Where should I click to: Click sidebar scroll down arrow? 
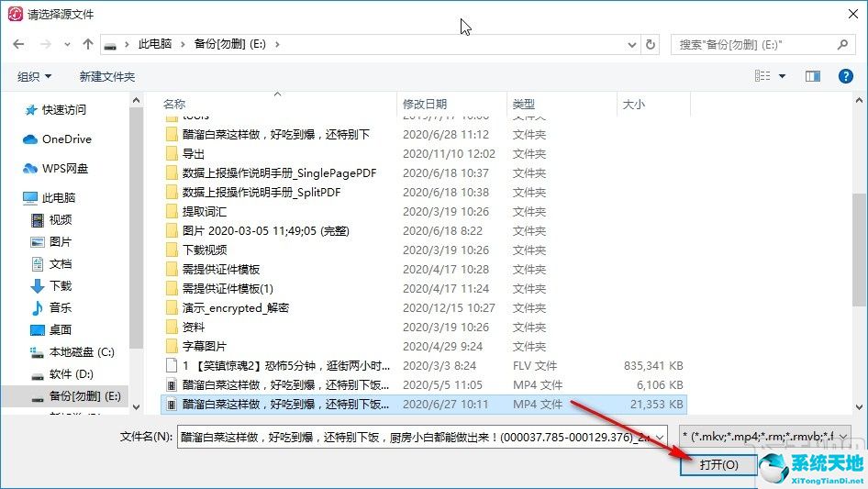[136, 407]
